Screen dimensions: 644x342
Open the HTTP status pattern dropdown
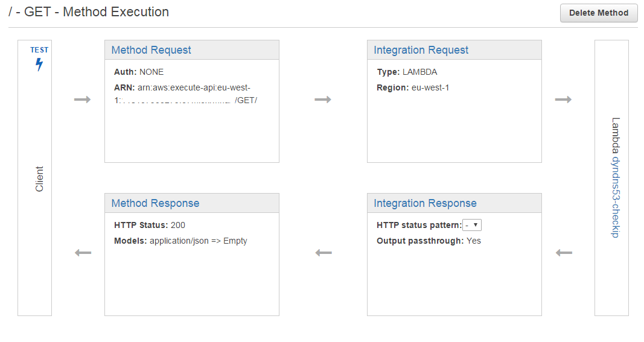click(x=471, y=225)
